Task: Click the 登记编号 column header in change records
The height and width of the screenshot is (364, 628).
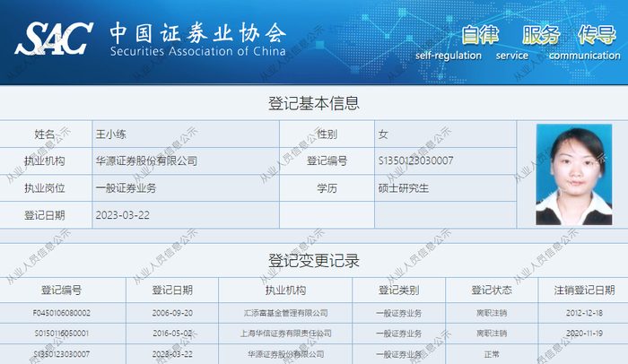Action: point(61,290)
